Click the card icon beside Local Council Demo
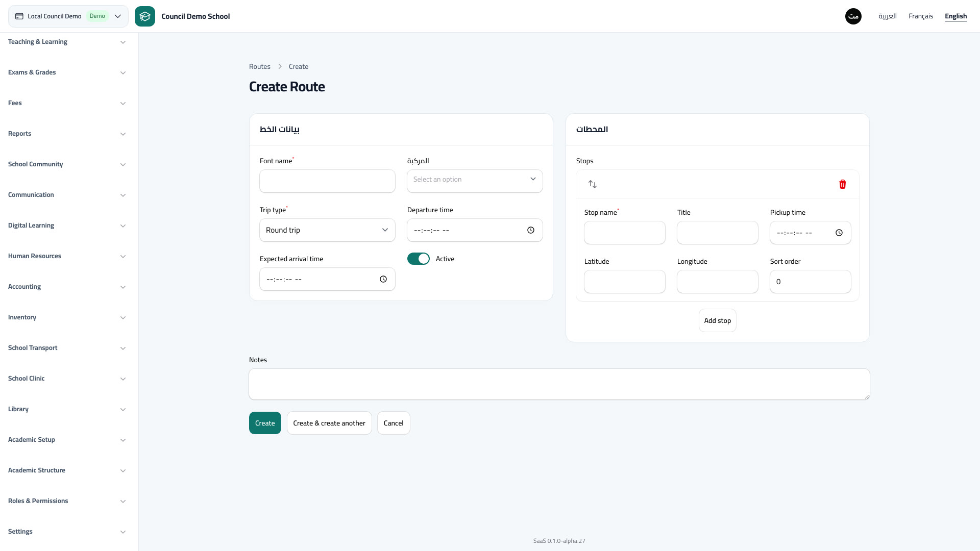This screenshot has width=980, height=551. pos(19,16)
